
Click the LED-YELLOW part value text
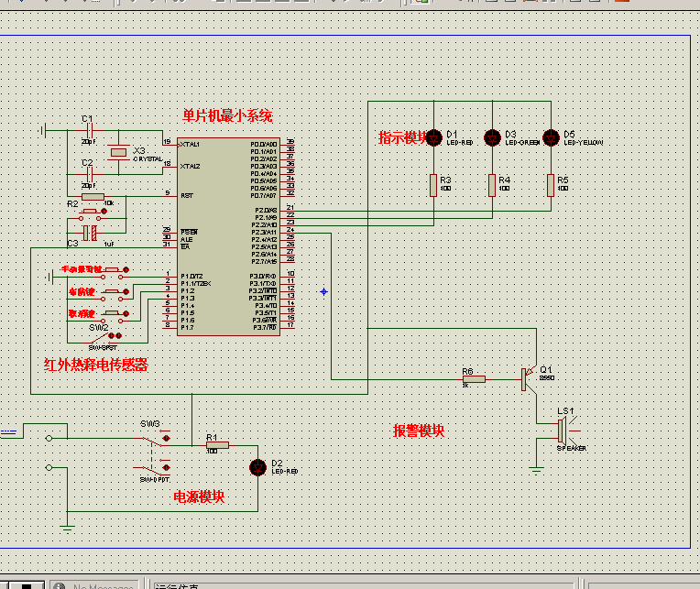click(x=584, y=142)
